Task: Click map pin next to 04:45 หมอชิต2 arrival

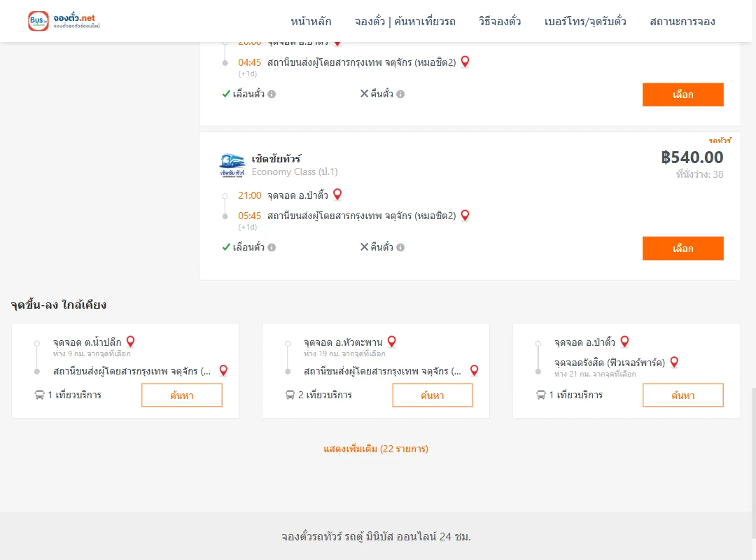Action: (x=465, y=62)
